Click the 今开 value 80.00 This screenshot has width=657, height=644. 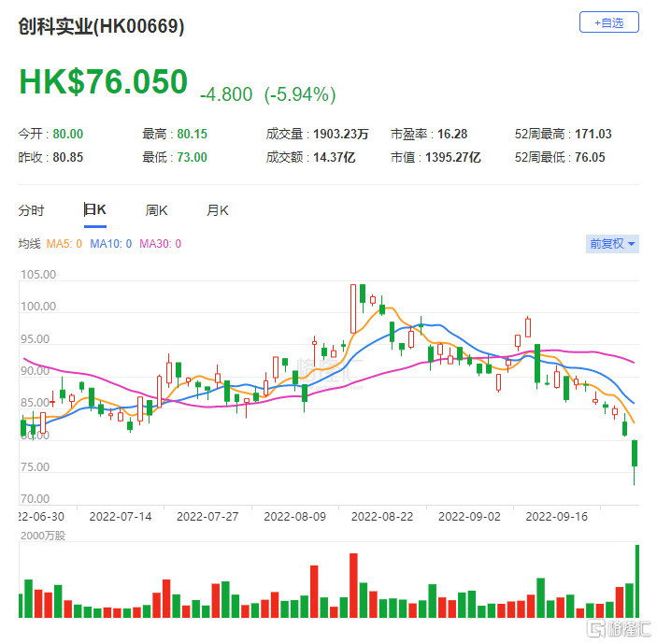click(68, 134)
